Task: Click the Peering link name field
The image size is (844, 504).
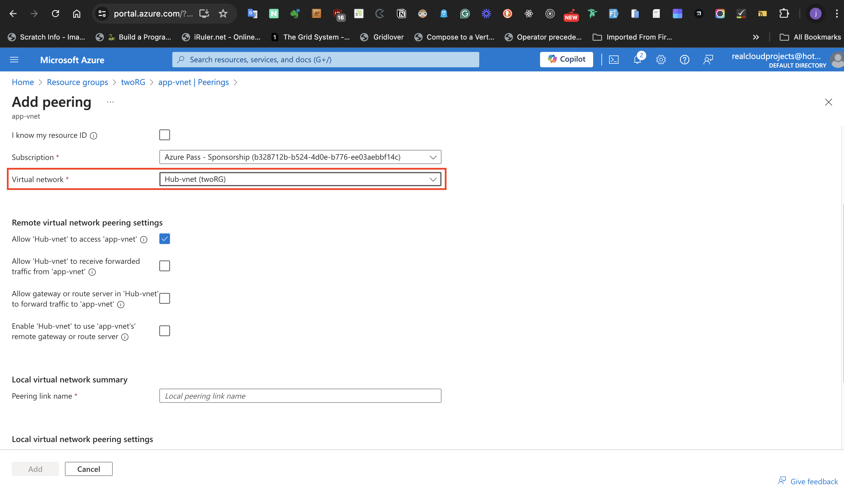Action: 300,396
